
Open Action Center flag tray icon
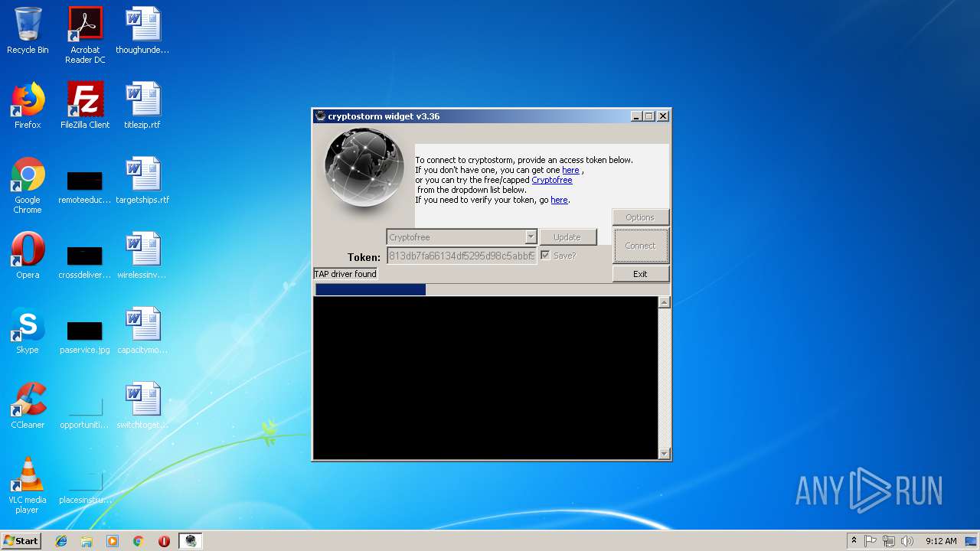click(871, 541)
